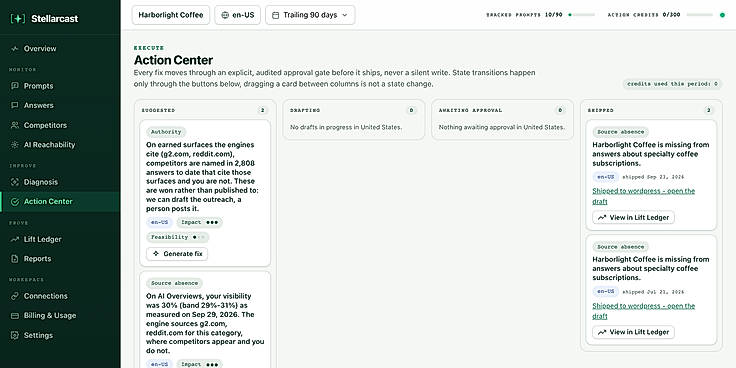This screenshot has width=736, height=368.
Task: Click the Source absence tag on Sep shipped card
Action: pos(620,132)
